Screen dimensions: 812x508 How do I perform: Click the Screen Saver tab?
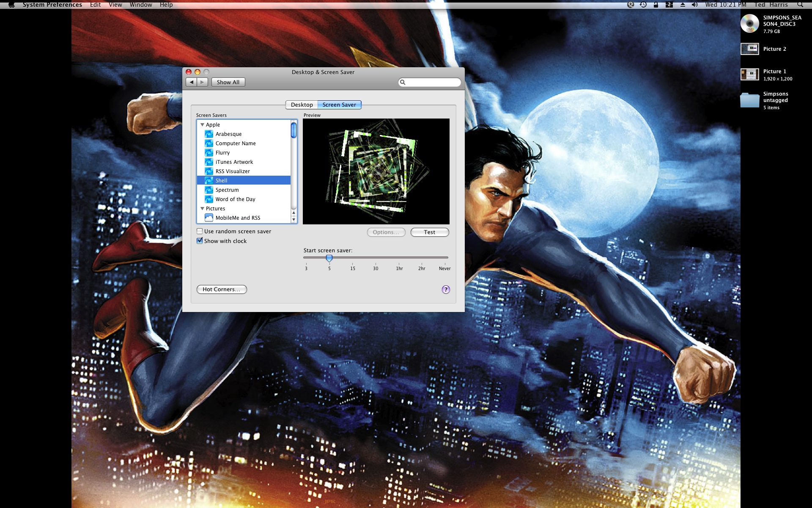pos(339,105)
